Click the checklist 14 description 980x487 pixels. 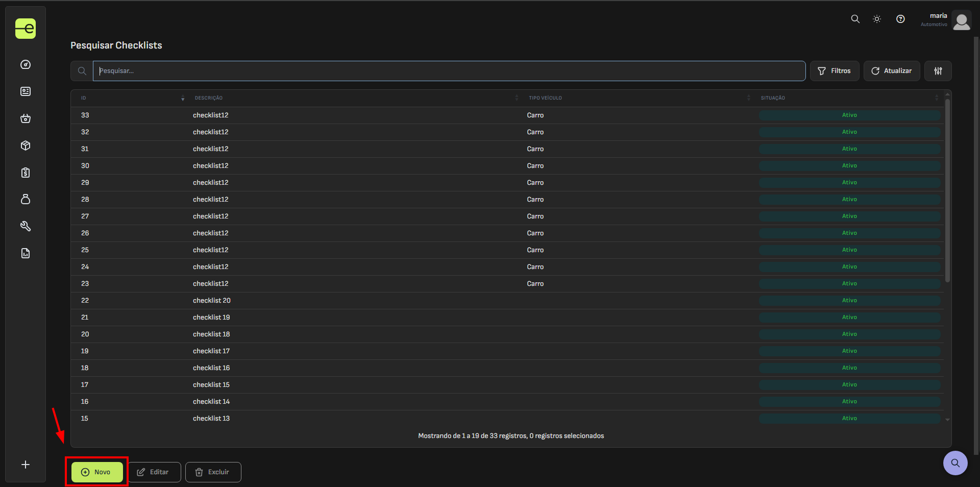[211, 402]
